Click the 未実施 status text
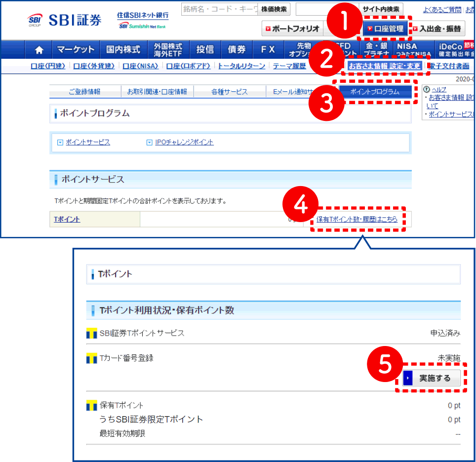This screenshot has width=476, height=462. coord(449,358)
